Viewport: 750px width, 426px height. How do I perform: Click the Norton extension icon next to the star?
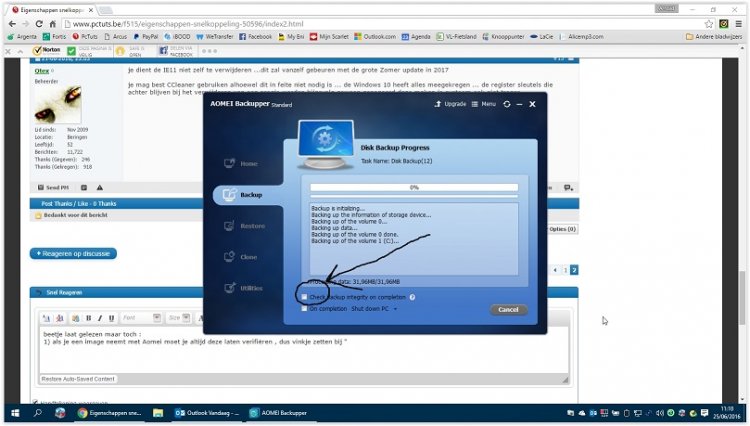coord(724,24)
